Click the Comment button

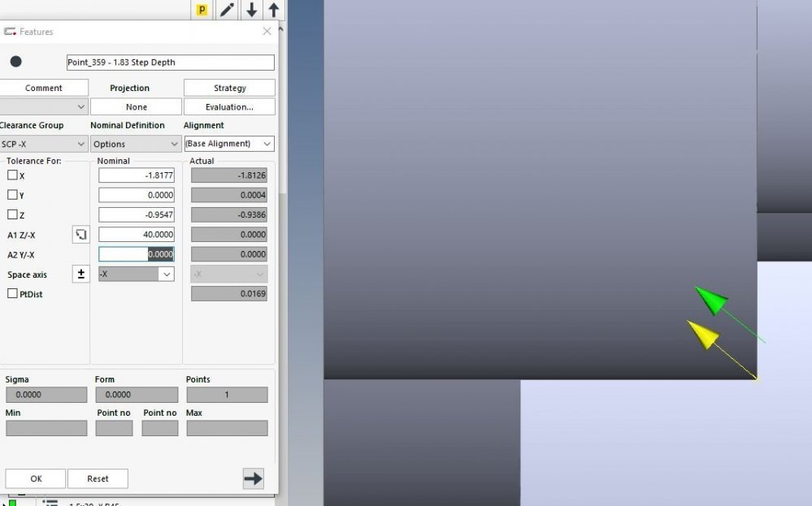tap(44, 88)
